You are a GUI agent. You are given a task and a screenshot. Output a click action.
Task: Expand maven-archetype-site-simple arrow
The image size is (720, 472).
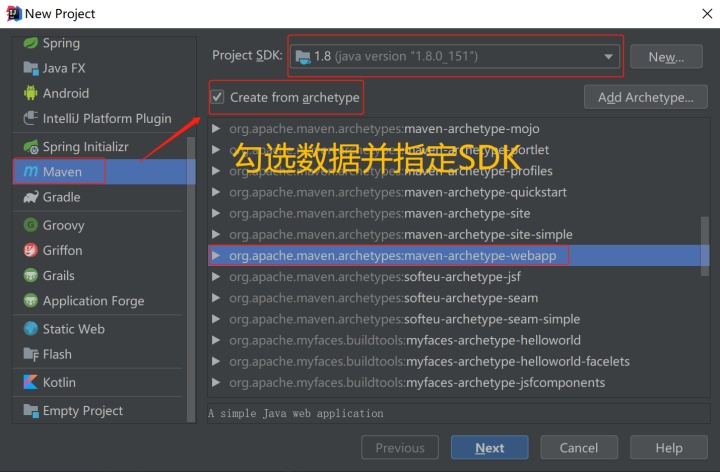215,234
